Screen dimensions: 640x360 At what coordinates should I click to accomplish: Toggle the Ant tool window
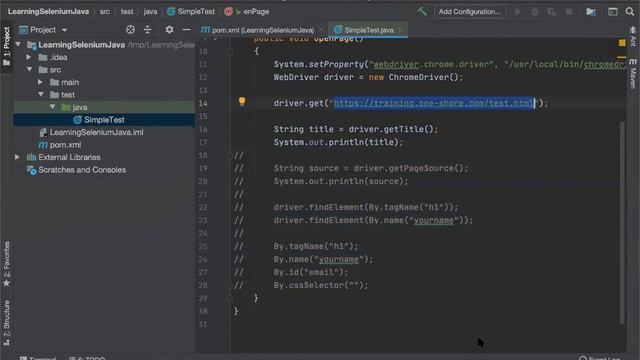click(x=633, y=36)
